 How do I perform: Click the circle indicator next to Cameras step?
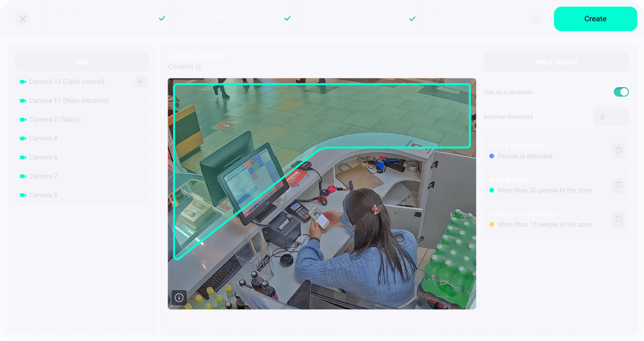click(x=536, y=19)
